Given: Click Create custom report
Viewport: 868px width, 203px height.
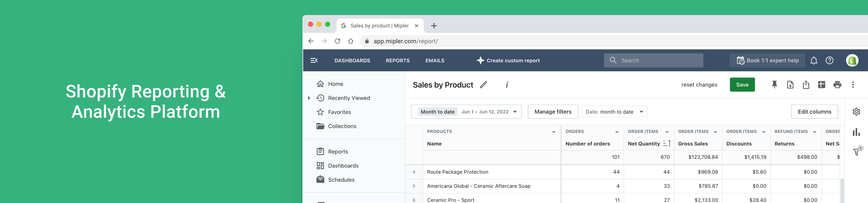Looking at the screenshot, I should [508, 61].
